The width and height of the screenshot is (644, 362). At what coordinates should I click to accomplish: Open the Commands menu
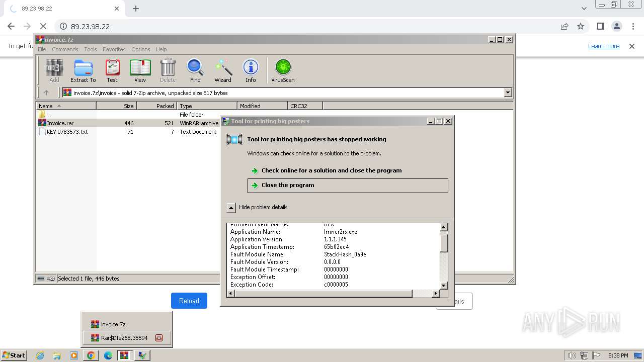[x=65, y=49]
